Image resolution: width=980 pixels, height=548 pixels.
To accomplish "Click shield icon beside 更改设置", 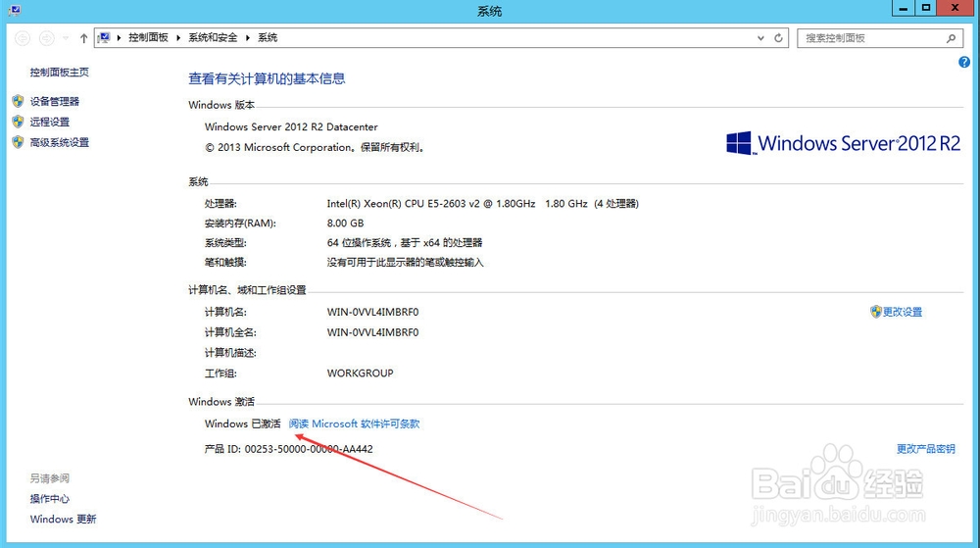I will click(x=875, y=312).
